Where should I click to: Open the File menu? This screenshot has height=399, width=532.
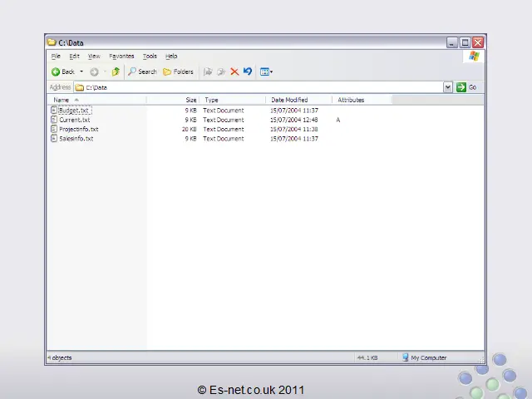tap(56, 57)
